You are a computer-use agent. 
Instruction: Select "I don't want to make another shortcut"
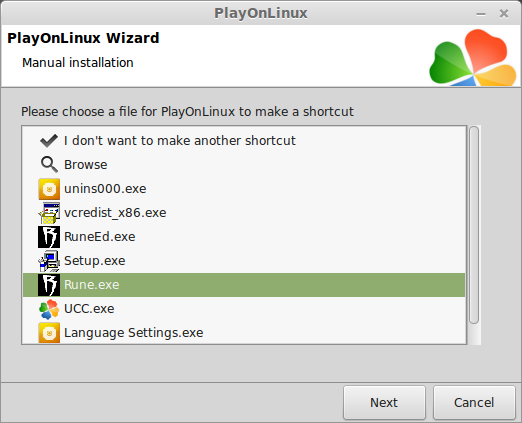point(180,141)
